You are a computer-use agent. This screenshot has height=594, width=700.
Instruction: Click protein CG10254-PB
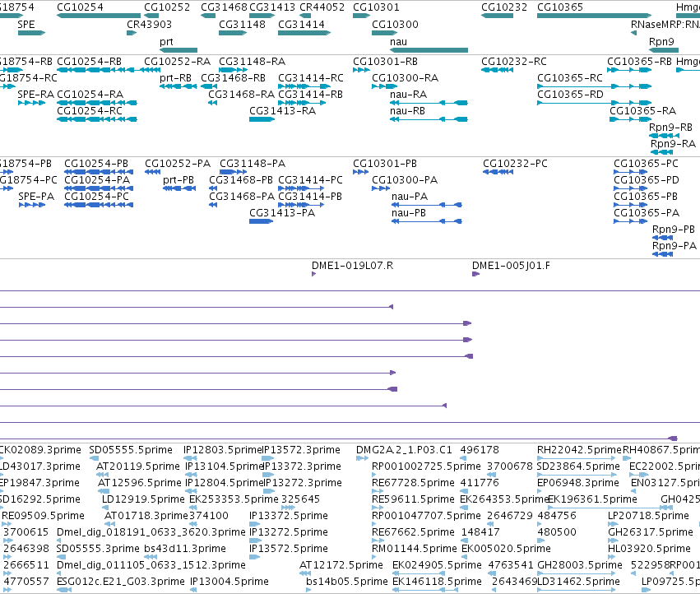coord(96,164)
